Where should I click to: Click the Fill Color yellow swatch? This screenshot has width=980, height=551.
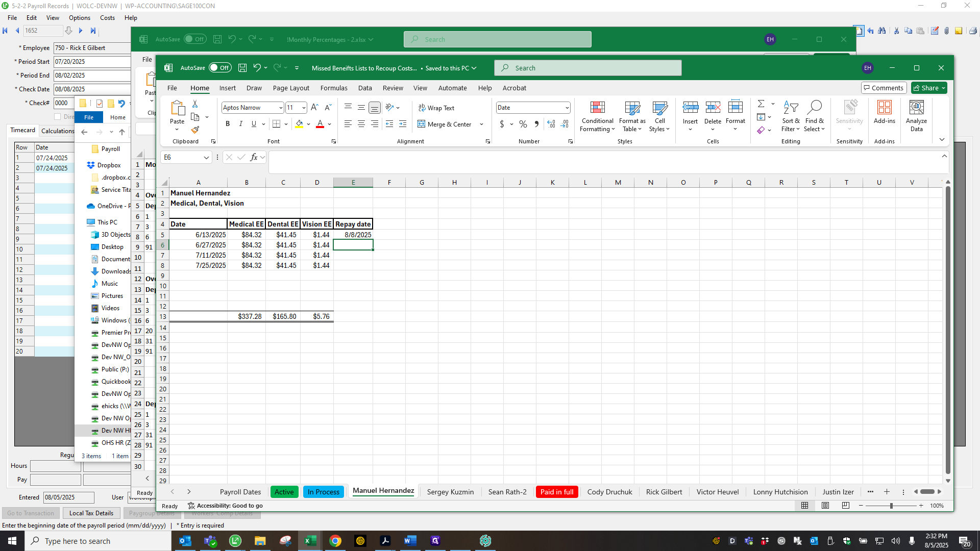[299, 124]
